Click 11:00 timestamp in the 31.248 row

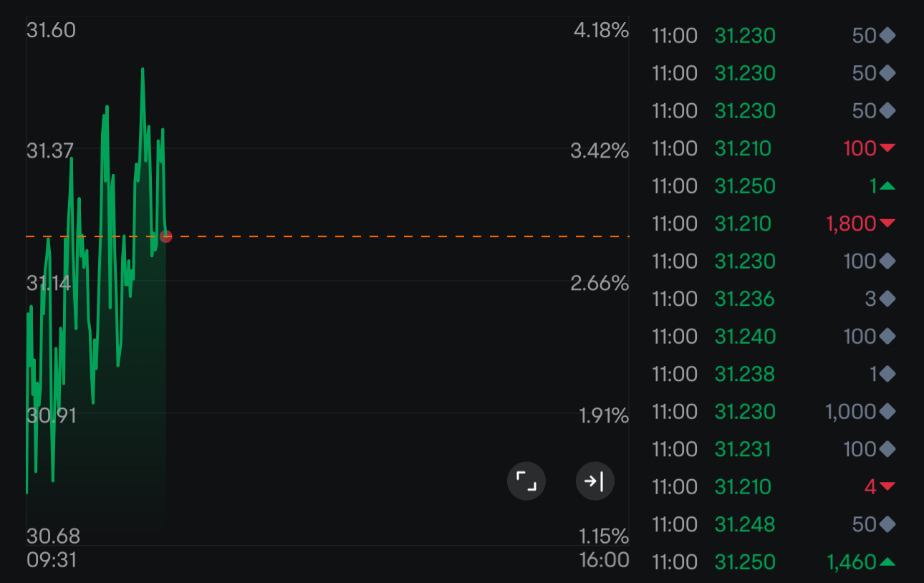[x=675, y=524]
